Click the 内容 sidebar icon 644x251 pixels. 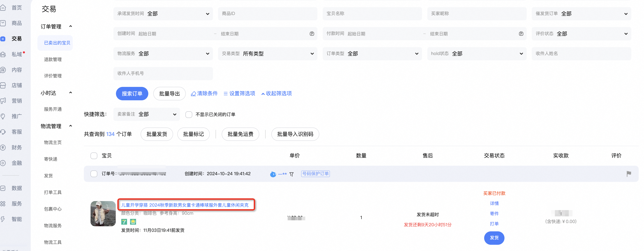(3, 70)
